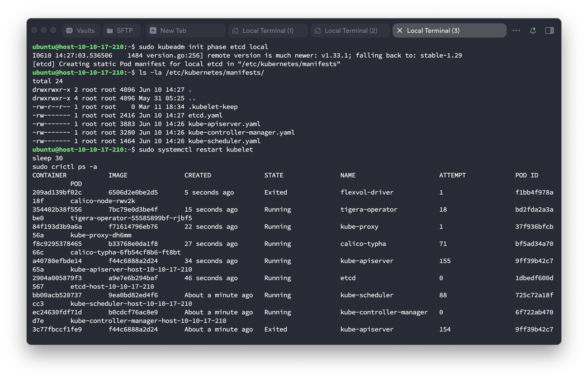Click the CONTAINER column header text
Viewport: 588px width, 380px height.
click(x=49, y=175)
